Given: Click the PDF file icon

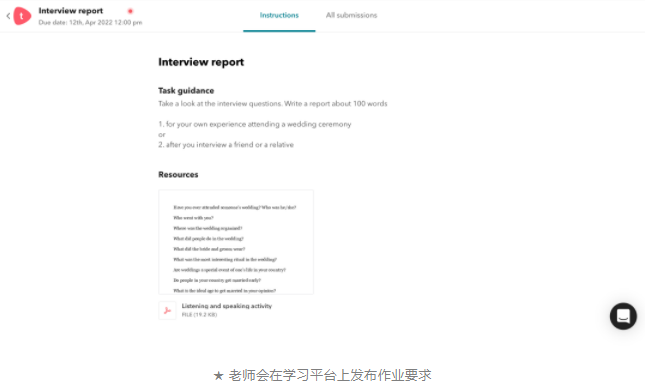Looking at the screenshot, I should click(x=167, y=311).
